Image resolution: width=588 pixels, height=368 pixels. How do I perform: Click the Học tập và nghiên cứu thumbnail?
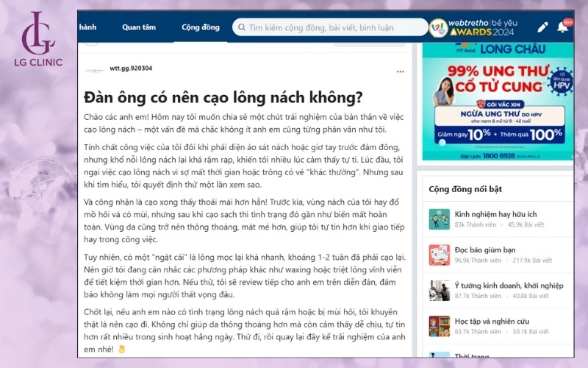pos(439,326)
